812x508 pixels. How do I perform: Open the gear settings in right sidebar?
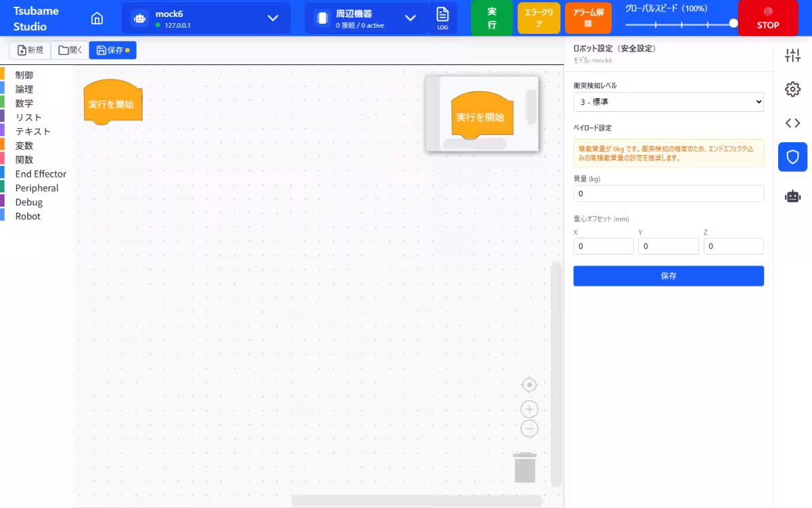click(792, 89)
